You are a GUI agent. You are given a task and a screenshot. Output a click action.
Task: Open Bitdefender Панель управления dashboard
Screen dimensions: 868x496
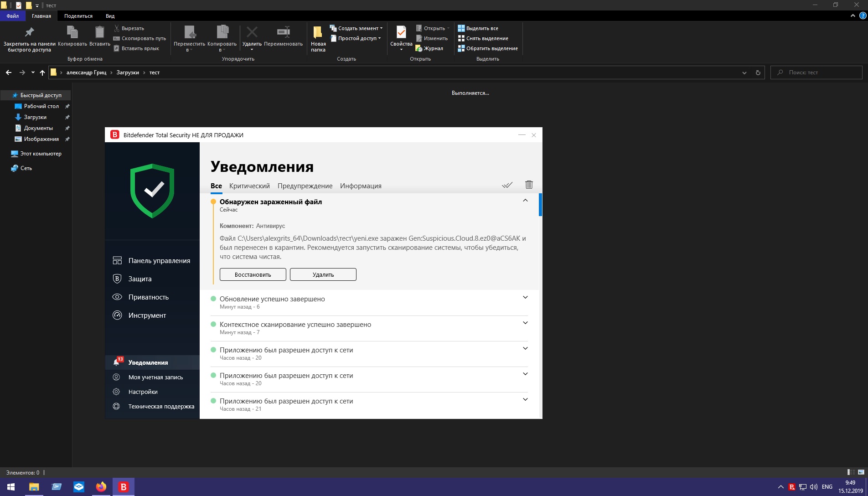pyautogui.click(x=159, y=261)
